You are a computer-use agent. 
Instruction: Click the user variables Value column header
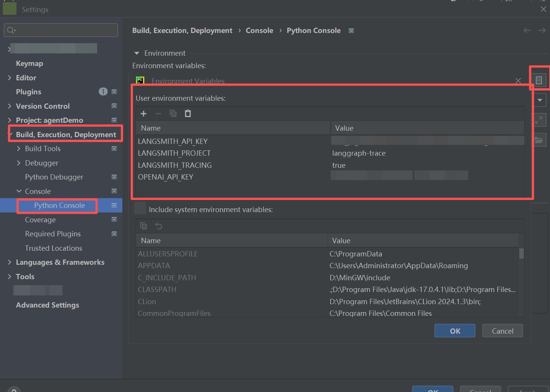coord(427,128)
